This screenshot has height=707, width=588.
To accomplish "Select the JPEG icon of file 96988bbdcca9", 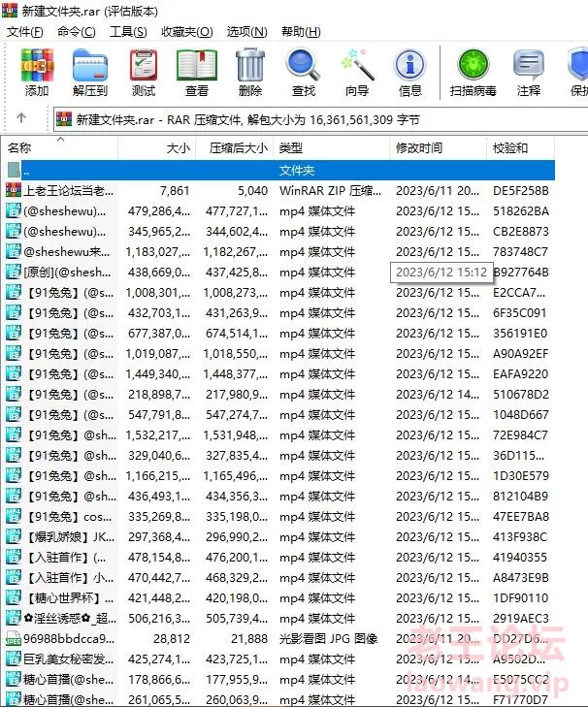I will (x=13, y=638).
